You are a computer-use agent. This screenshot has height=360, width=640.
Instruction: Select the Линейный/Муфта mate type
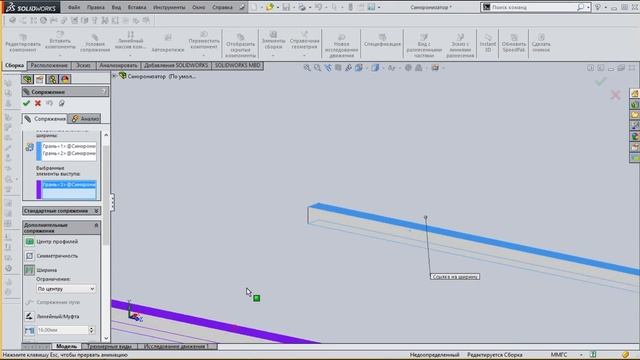[52, 316]
